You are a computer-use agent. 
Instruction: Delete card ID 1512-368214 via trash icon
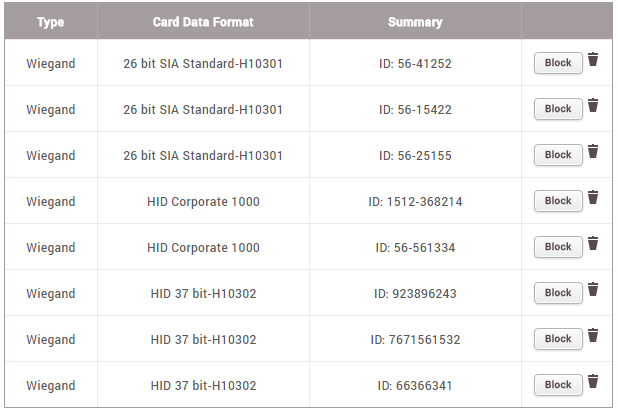tap(593, 198)
